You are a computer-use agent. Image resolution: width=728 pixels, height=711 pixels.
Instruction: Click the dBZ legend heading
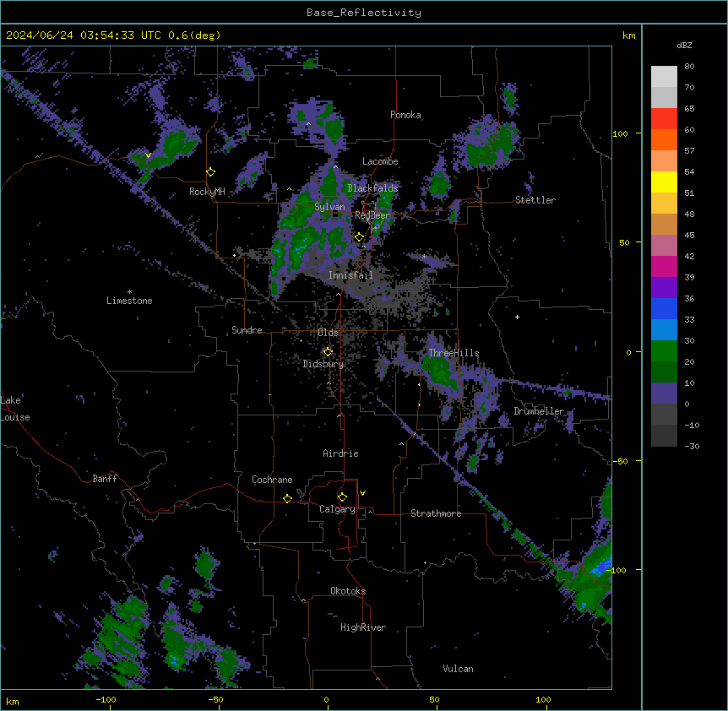tap(684, 46)
